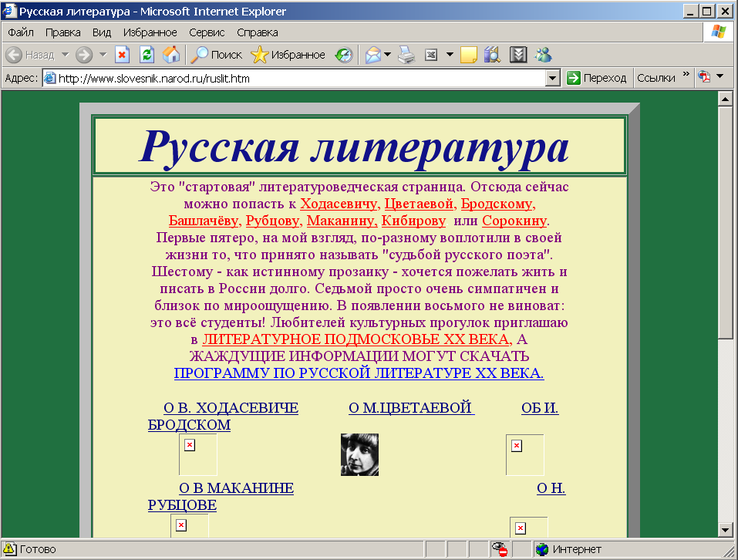The height and width of the screenshot is (560, 738).
Task: Click the Windows flag logo
Action: click(x=718, y=32)
